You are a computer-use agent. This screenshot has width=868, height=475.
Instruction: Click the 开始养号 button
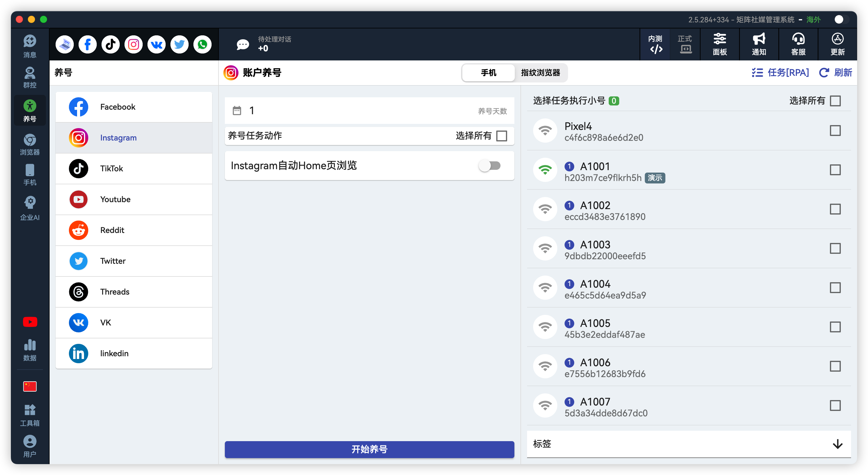[x=369, y=449]
